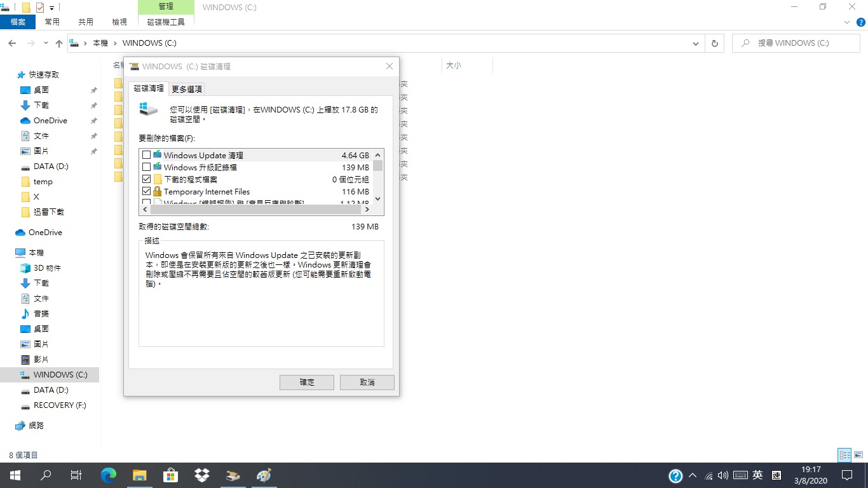Viewport: 868px width, 488px height.
Task: Switch to Disk Cleanup taskbar icon
Action: pos(233,475)
